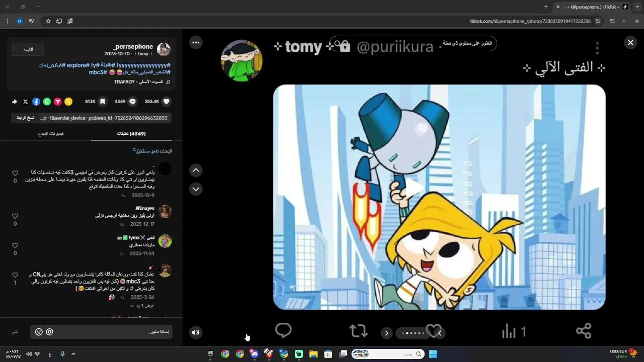Share the post to WhatsApp
The width and height of the screenshot is (644, 362).
coord(47,102)
